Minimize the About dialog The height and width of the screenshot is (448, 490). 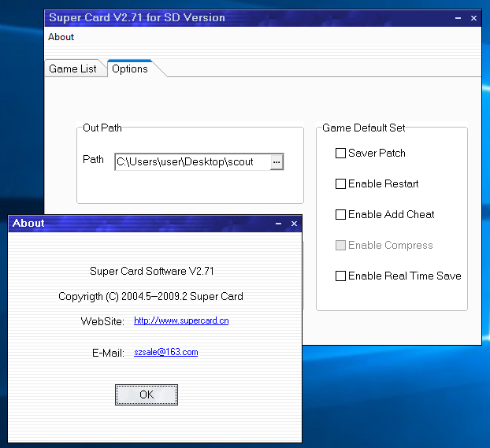(278, 224)
